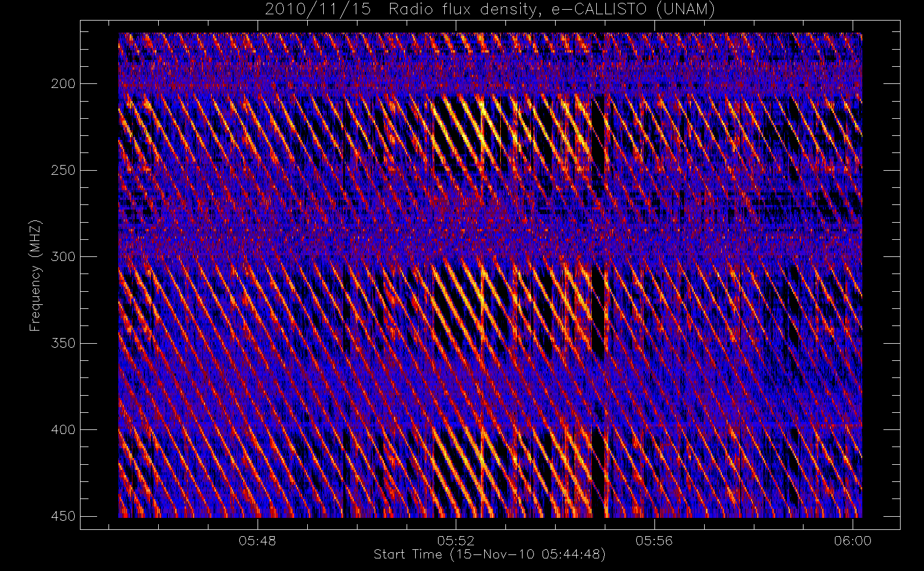Click the 05:48 time tick label
Viewport: 924px width, 571px height.
258,541
